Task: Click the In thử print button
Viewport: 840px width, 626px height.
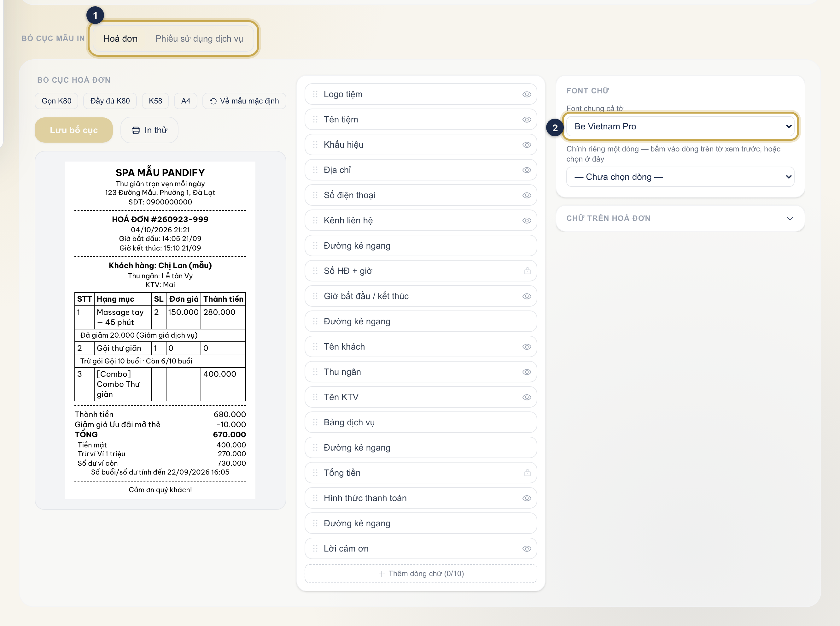Action: point(149,130)
